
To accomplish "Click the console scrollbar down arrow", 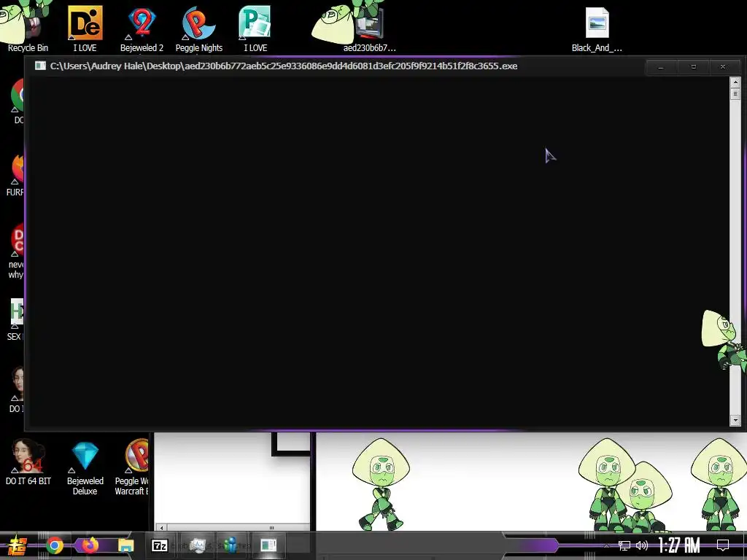I will pyautogui.click(x=735, y=420).
